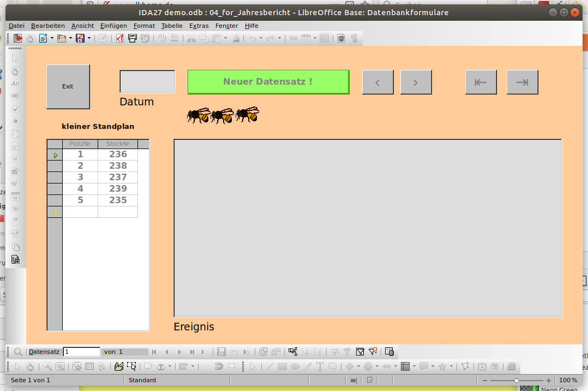This screenshot has height=391, width=588.
Task: Click the Form Navigator icon in sidebar
Action: click(15, 259)
